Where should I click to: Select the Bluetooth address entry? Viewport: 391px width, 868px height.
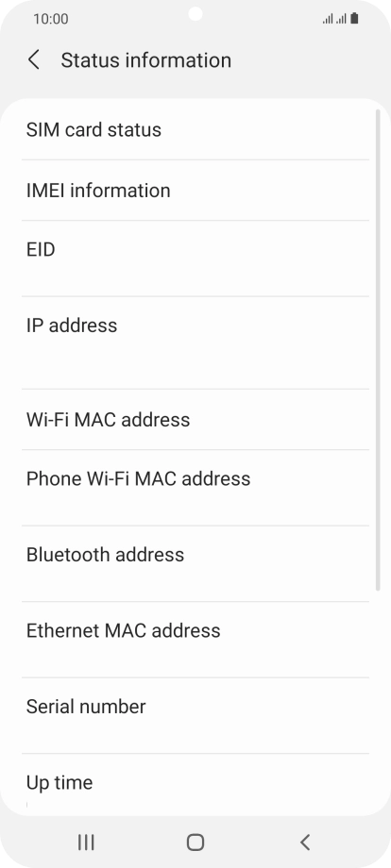[195, 563]
